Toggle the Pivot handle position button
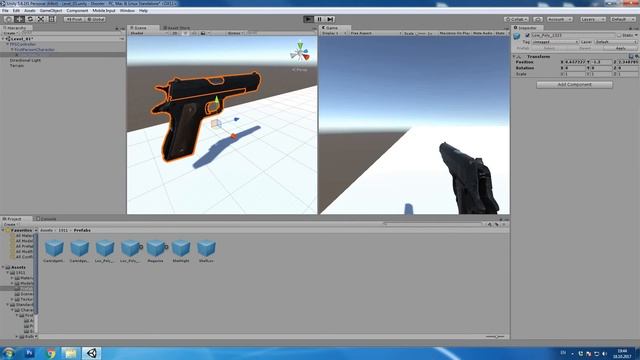Screen dimensions: 640x360 pos(74,19)
